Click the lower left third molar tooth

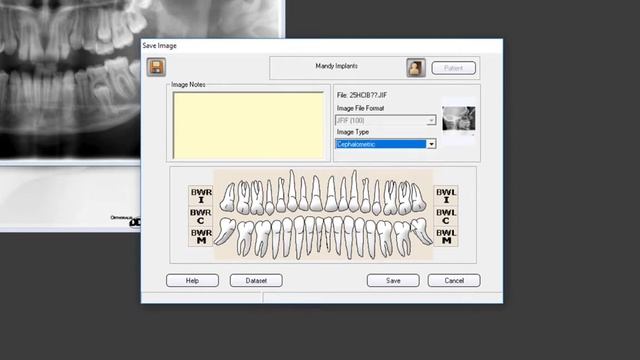point(421,231)
